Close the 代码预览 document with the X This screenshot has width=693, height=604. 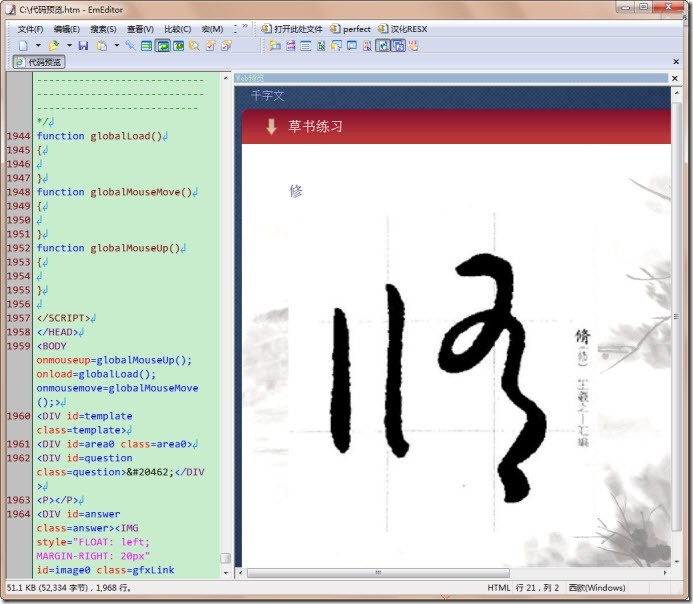[676, 62]
